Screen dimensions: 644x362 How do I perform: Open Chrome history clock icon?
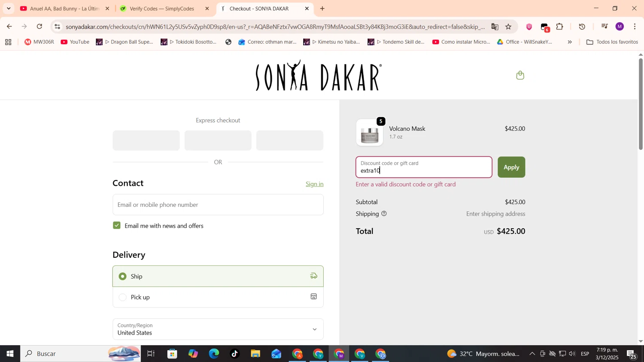tap(582, 27)
